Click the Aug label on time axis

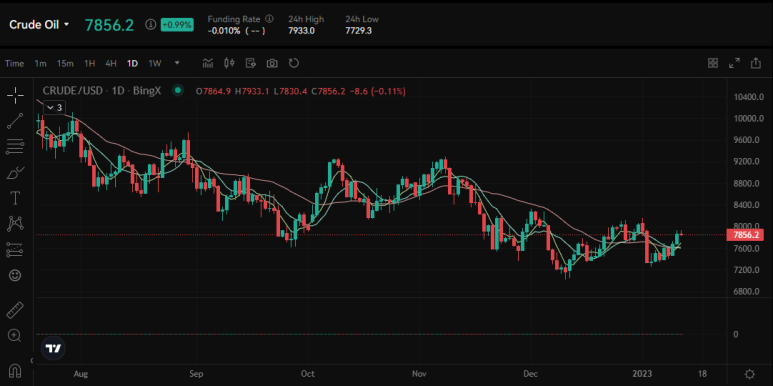click(80, 373)
